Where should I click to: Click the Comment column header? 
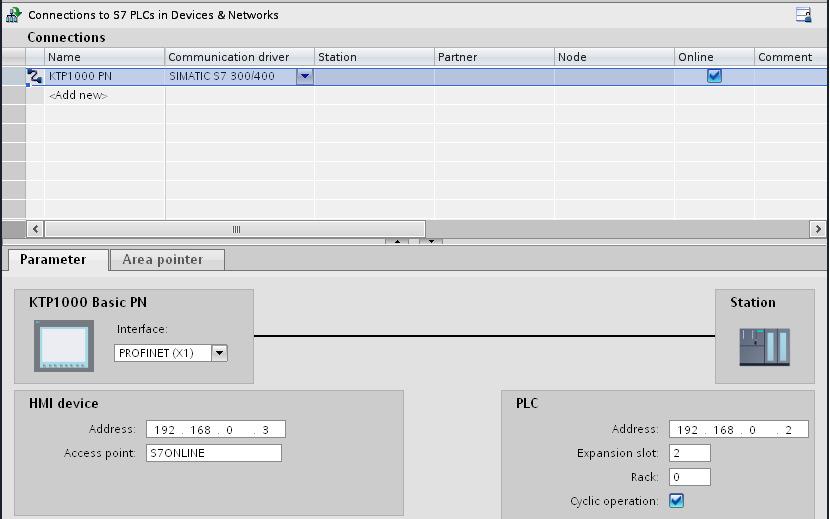[791, 57]
